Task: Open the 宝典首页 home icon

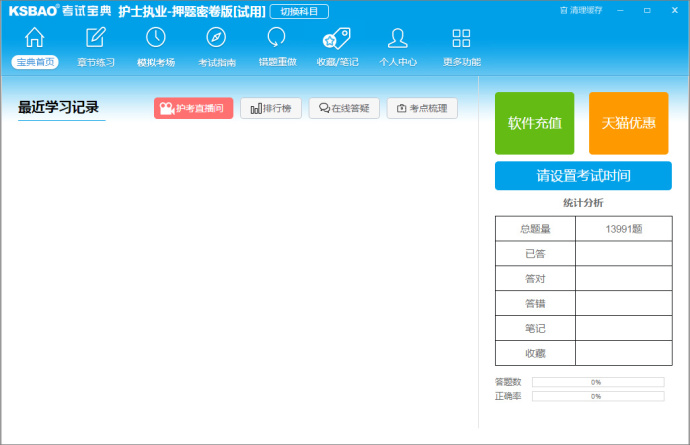Action: tap(34, 38)
